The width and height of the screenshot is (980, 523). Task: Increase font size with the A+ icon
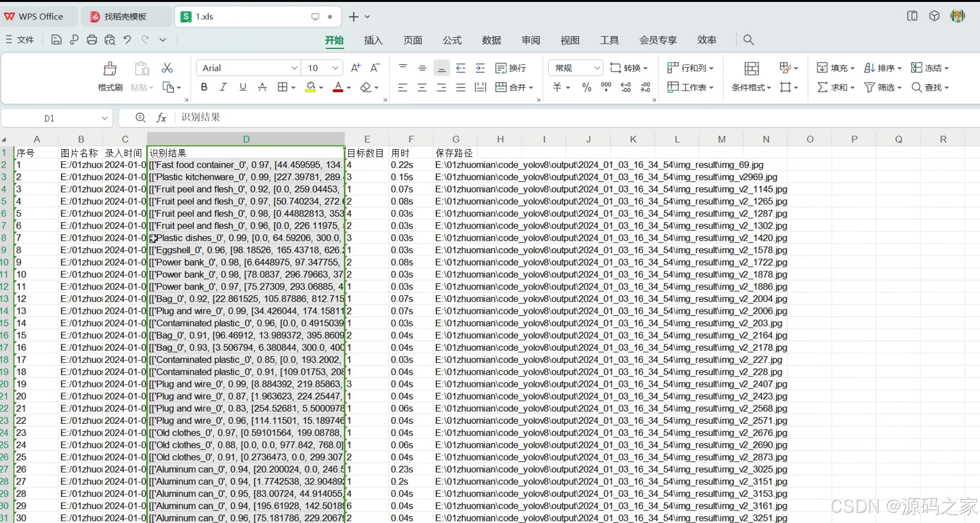(x=355, y=68)
